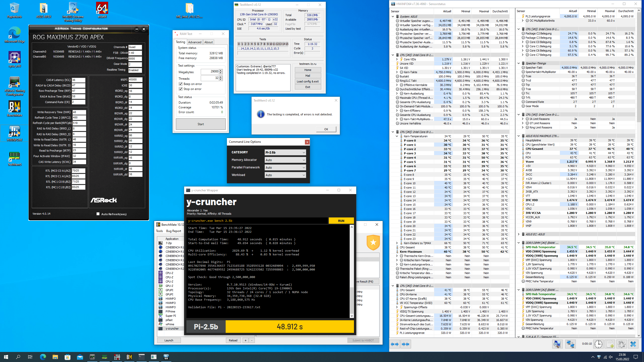Click Threads input field in RAM Test
The image size is (644, 362).
(210, 78)
